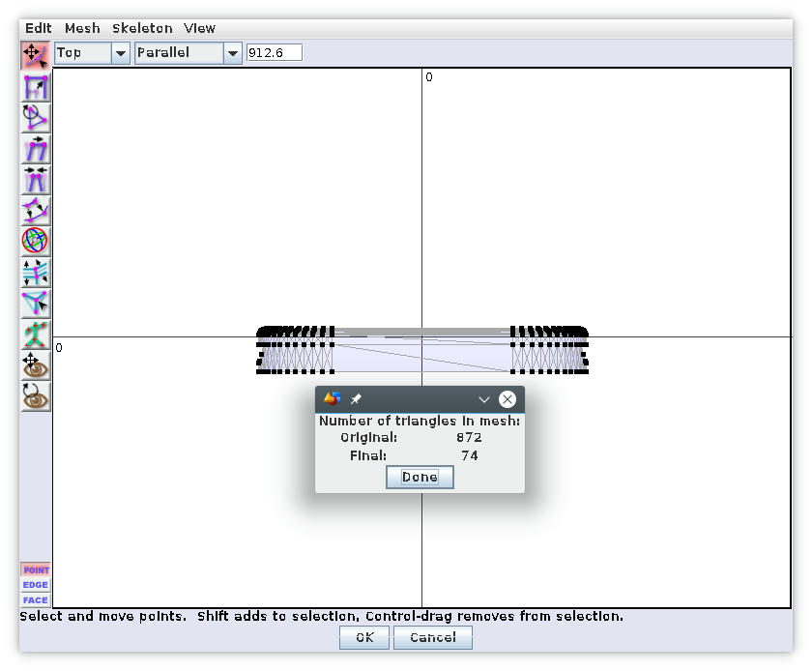Viewport: 812px width, 671px height.
Task: Click OK to accept mesh edits
Action: 364,637
